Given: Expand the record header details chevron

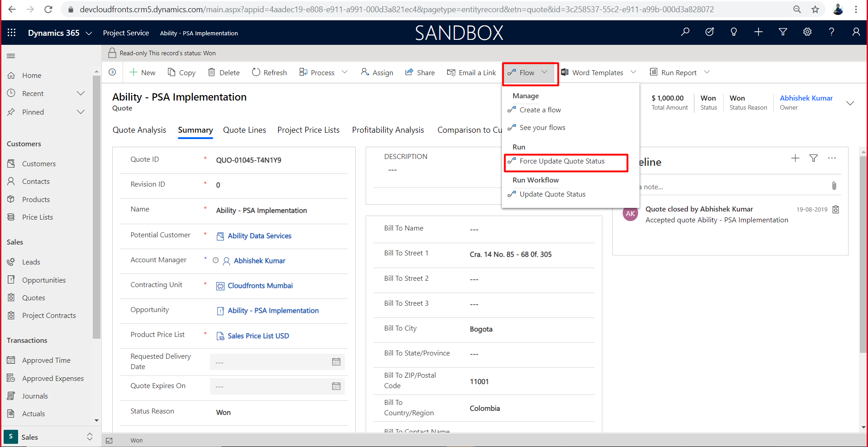Looking at the screenshot, I should pyautogui.click(x=850, y=103).
